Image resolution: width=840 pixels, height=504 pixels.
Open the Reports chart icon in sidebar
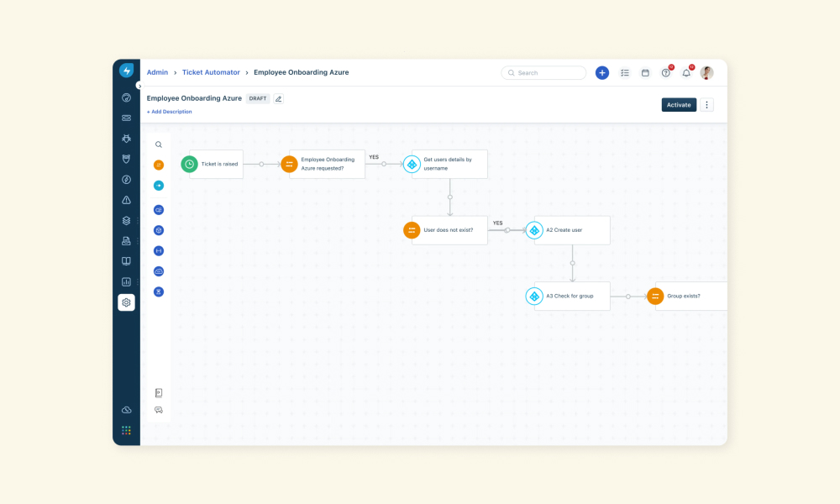[x=127, y=281]
